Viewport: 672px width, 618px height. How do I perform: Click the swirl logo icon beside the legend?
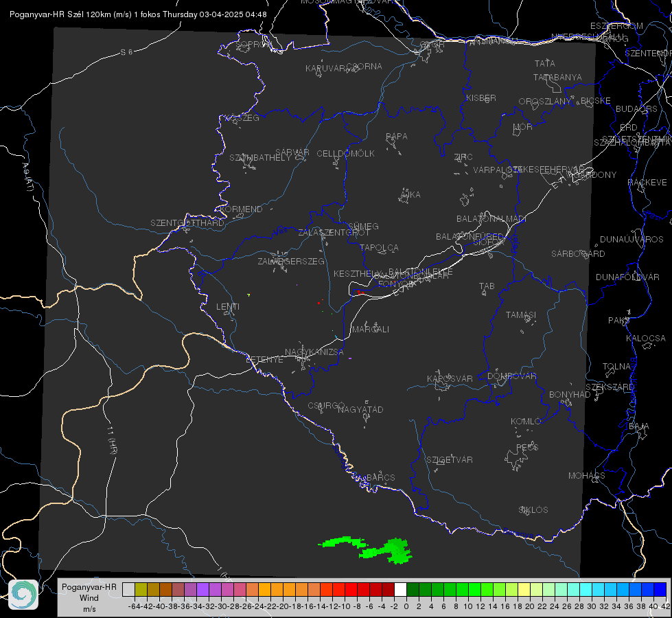coord(23,595)
